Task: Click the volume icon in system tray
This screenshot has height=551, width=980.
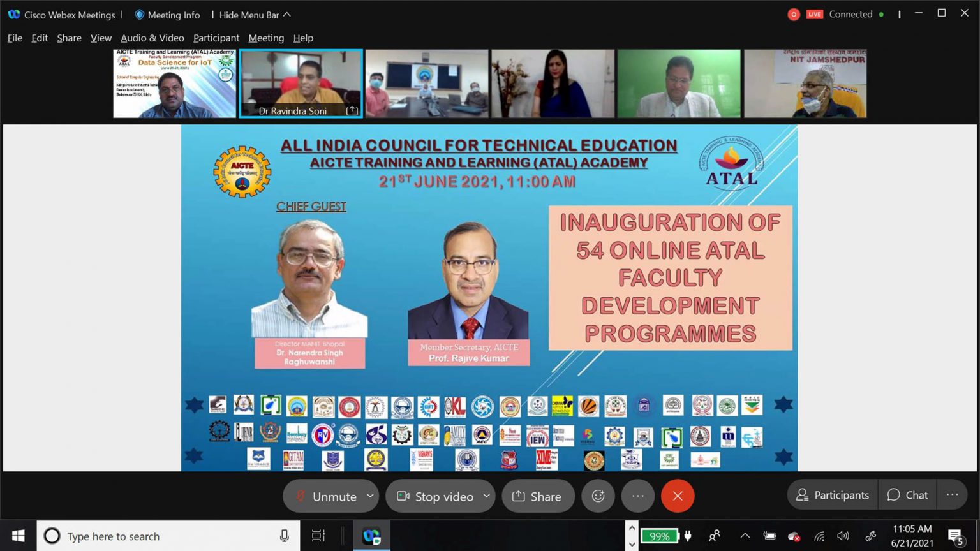Action: pyautogui.click(x=843, y=536)
